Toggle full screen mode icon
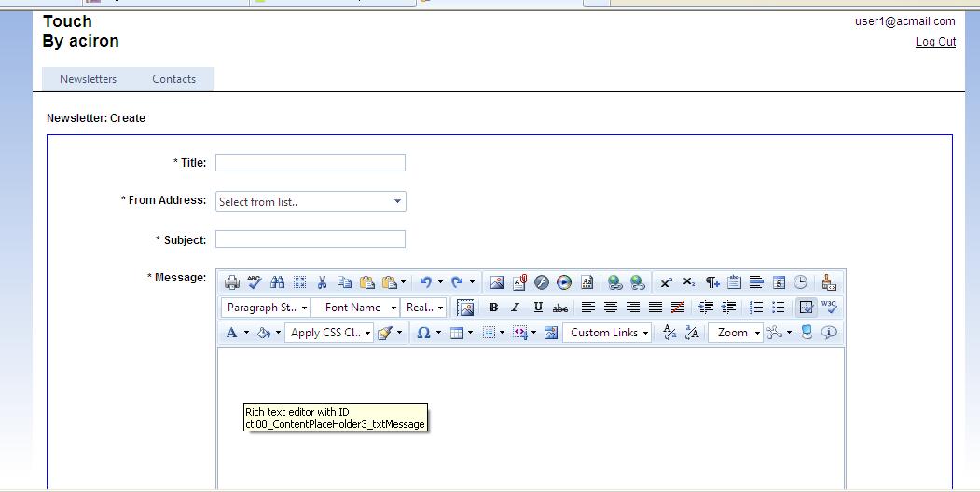The width and height of the screenshot is (980, 492). pyautogui.click(x=807, y=333)
